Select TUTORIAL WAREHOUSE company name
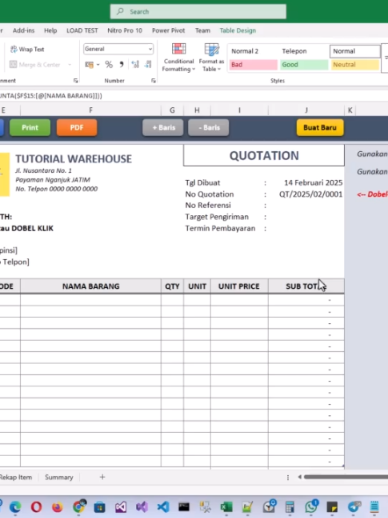388x518 pixels. point(74,159)
